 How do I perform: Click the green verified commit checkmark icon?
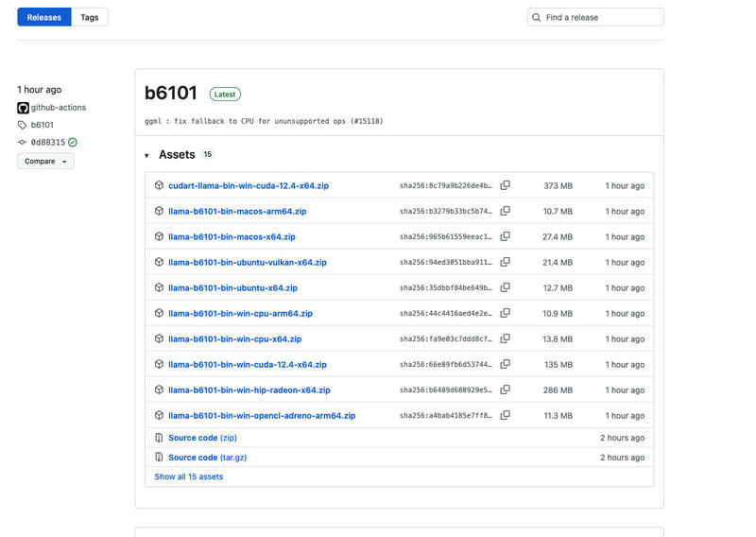pos(73,142)
